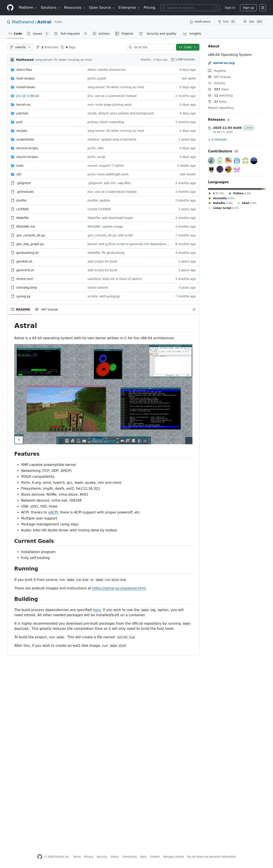273x868 pixels.
Task: Open the .gitignore file
Action: click(x=23, y=183)
